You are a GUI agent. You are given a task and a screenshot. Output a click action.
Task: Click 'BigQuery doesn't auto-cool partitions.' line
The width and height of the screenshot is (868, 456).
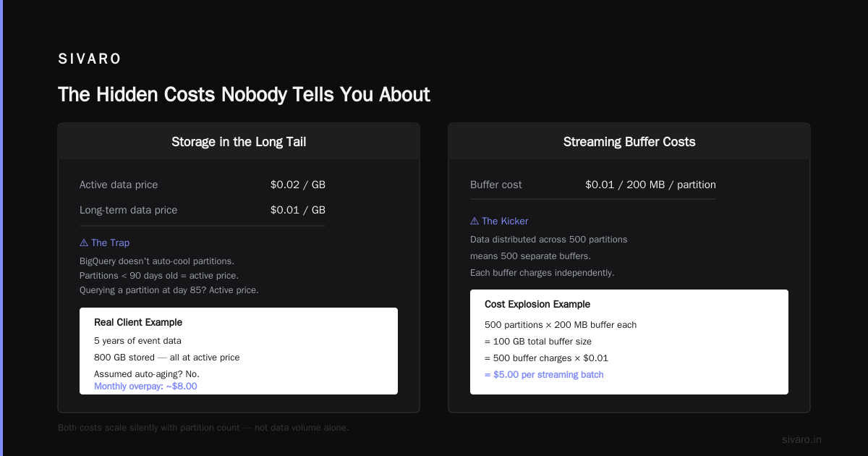[x=157, y=261]
